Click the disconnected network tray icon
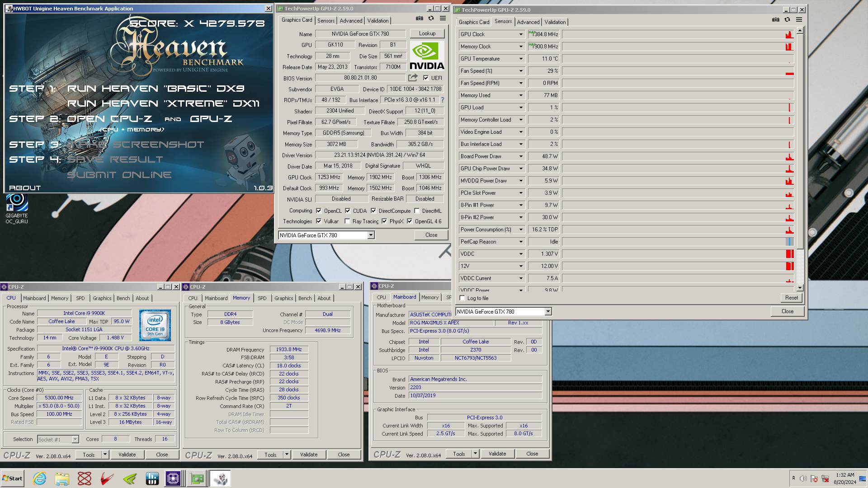The image size is (868, 488). point(825,479)
